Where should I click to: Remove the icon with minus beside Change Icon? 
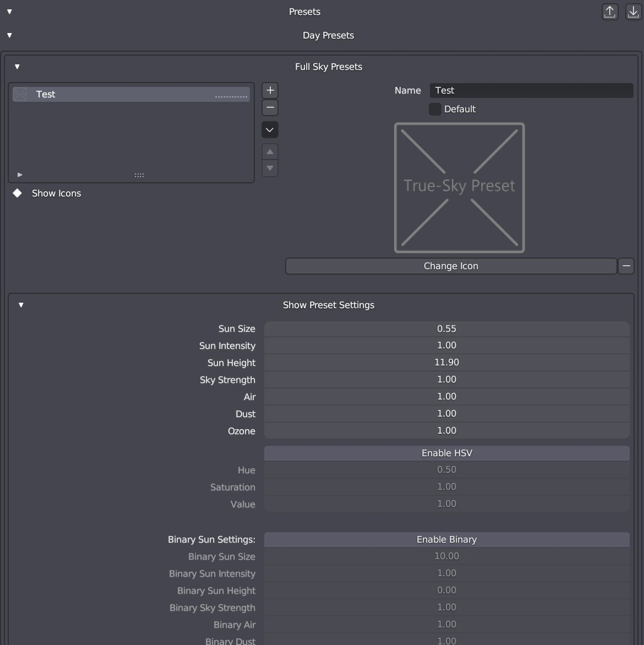(626, 266)
